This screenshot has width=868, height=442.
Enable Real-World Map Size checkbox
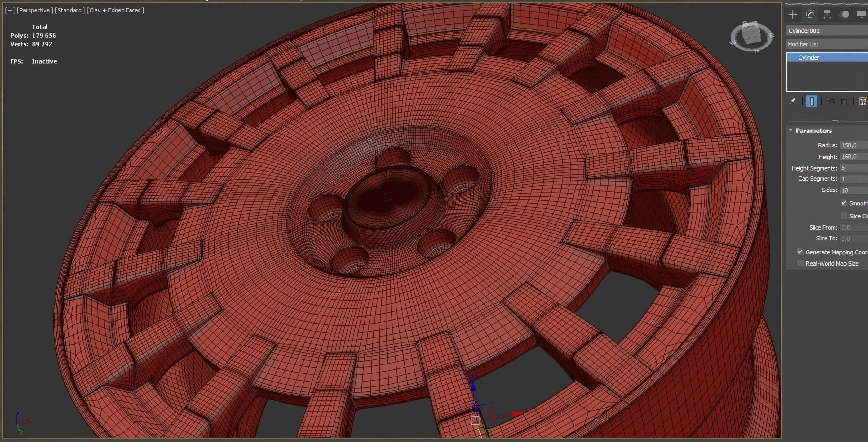pyautogui.click(x=800, y=263)
